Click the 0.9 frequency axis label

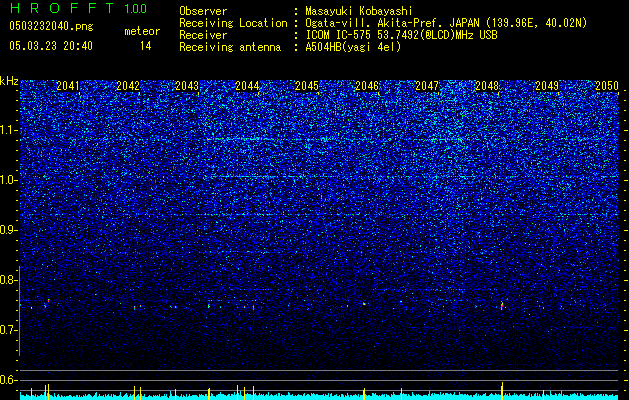tap(9, 230)
